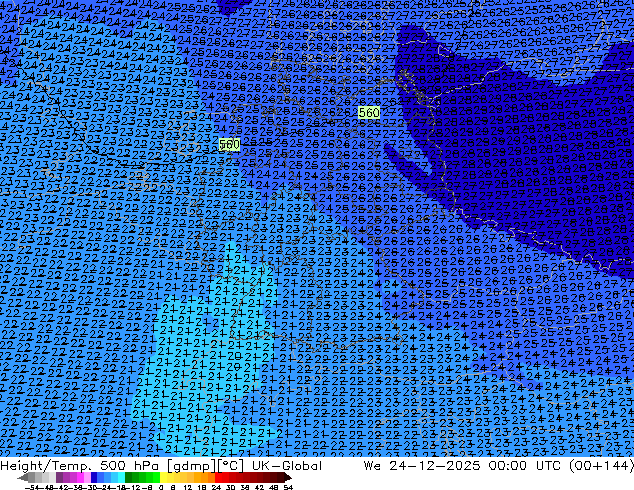Click the gray left arrow end of legend
The height and width of the screenshot is (490, 634).
click(x=23, y=477)
